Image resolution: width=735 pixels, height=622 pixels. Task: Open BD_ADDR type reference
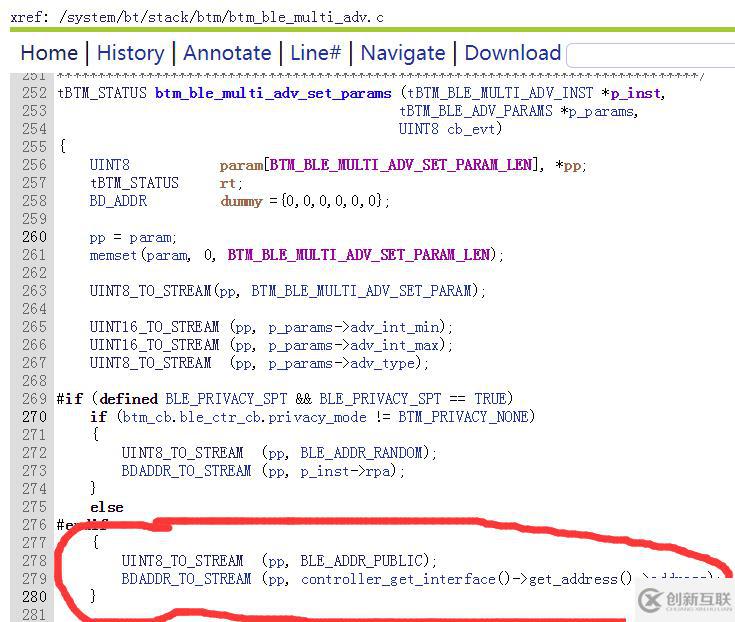[118, 201]
